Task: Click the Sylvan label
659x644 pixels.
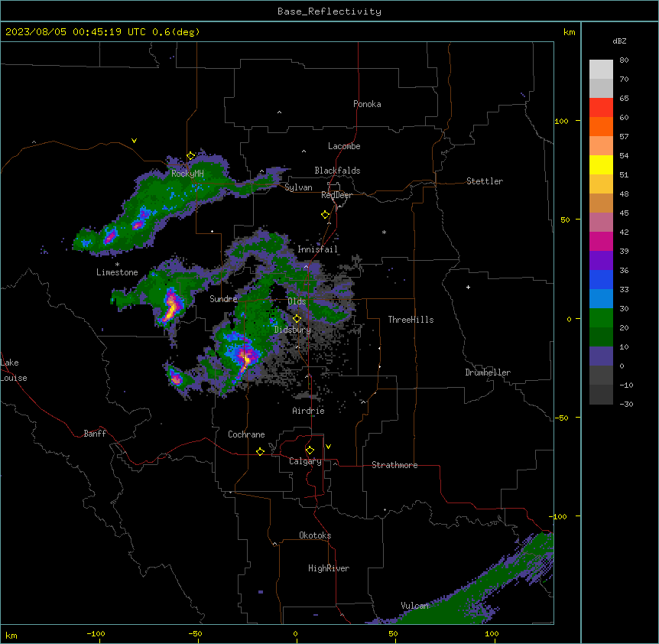Action: tap(298, 187)
